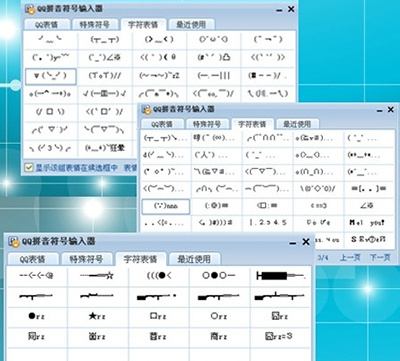Insert the Love symbol art
This screenshot has height=361, width=400.
(x=317, y=223)
